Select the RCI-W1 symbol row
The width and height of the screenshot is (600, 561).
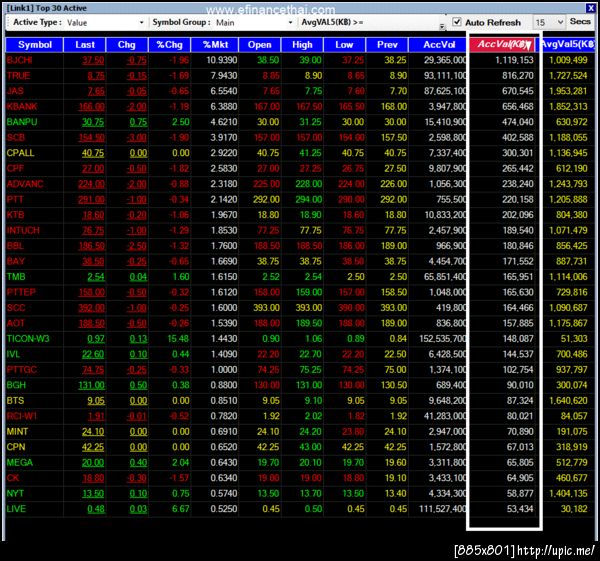[300, 416]
